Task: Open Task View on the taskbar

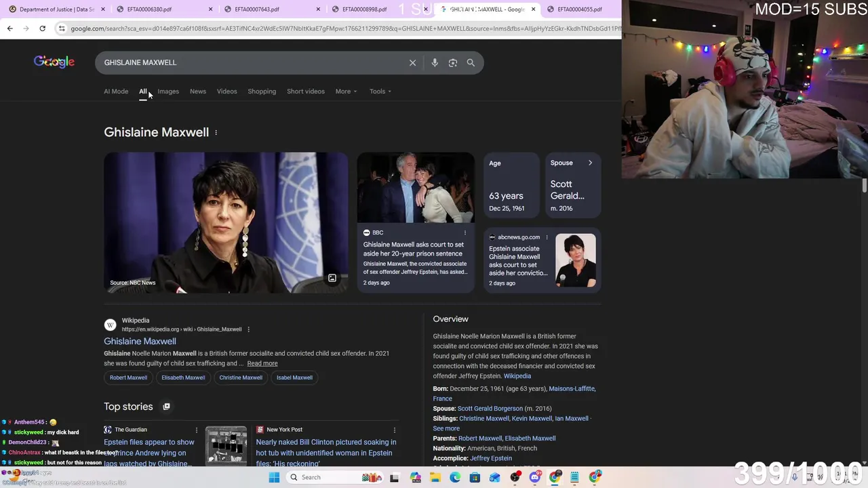Action: click(x=395, y=477)
